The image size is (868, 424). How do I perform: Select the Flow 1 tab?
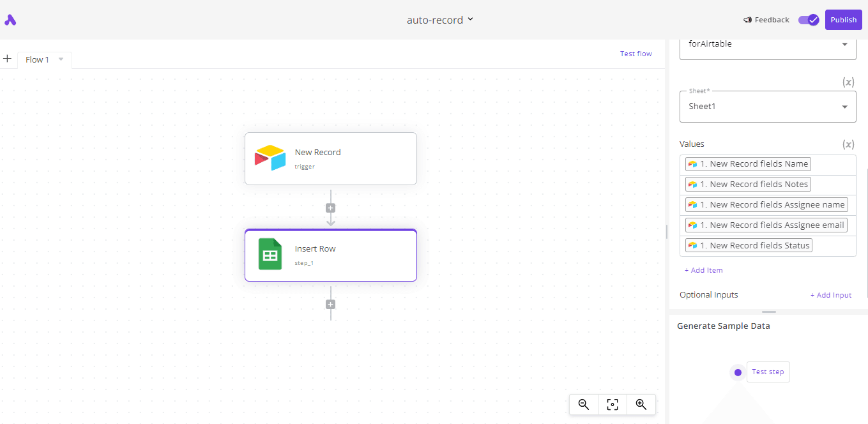pos(36,59)
